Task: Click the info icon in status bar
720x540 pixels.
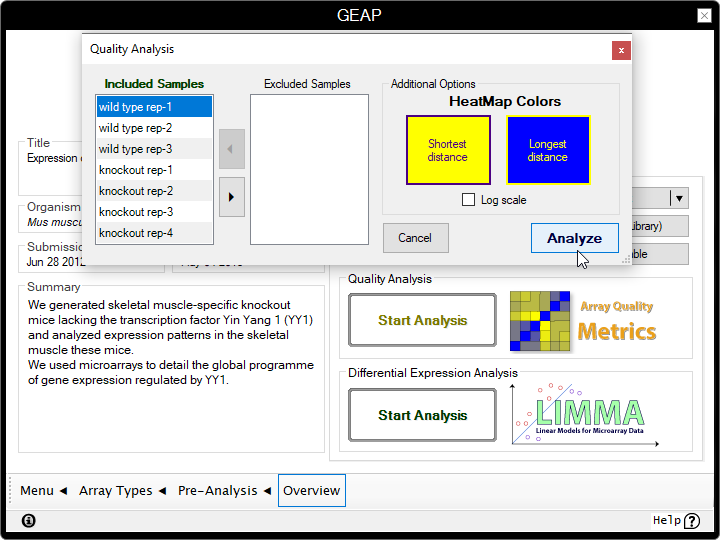Action: [28, 520]
